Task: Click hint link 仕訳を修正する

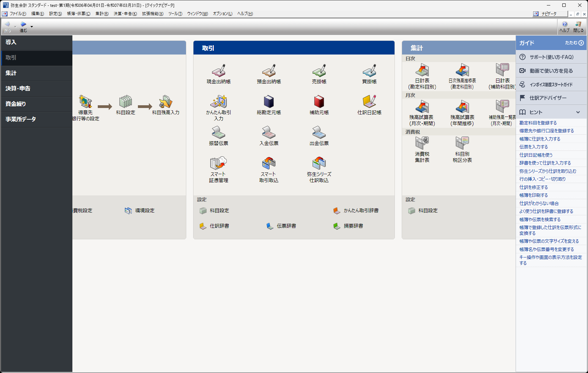Action: pos(533,187)
